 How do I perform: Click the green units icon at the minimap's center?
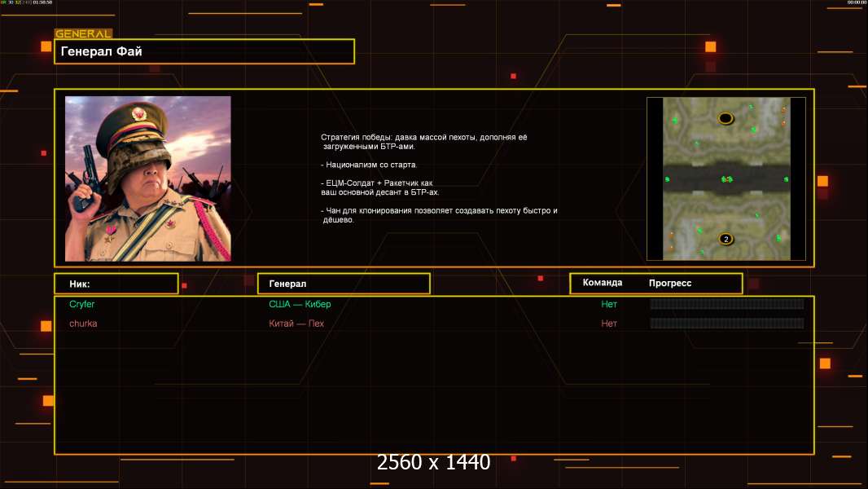point(727,178)
